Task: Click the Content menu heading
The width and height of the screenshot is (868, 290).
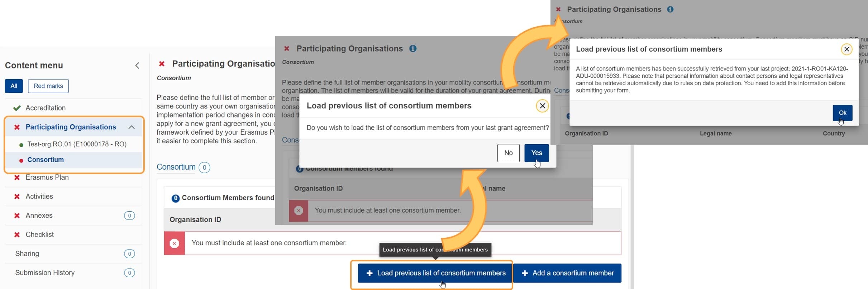Action: click(x=34, y=66)
